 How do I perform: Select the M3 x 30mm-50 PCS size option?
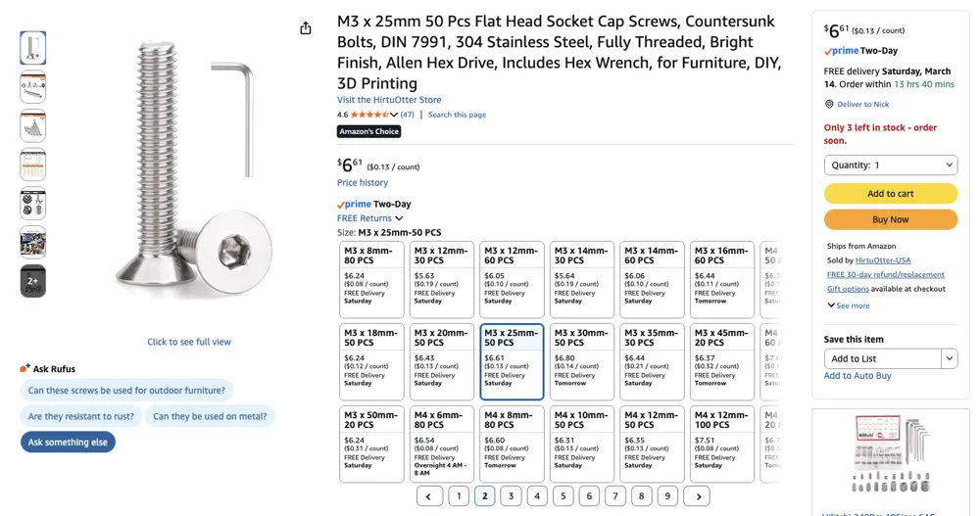click(581, 361)
